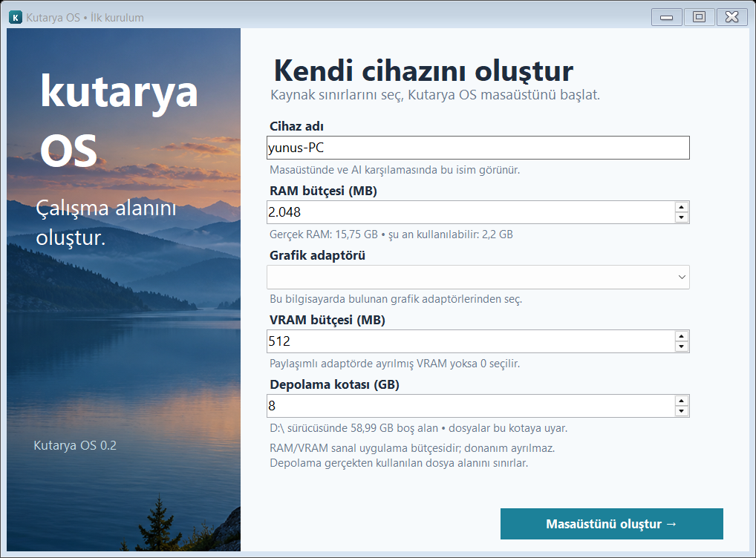This screenshot has height=558, width=756.
Task: Maximize the Kutarya OS setup window
Action: coord(699,17)
